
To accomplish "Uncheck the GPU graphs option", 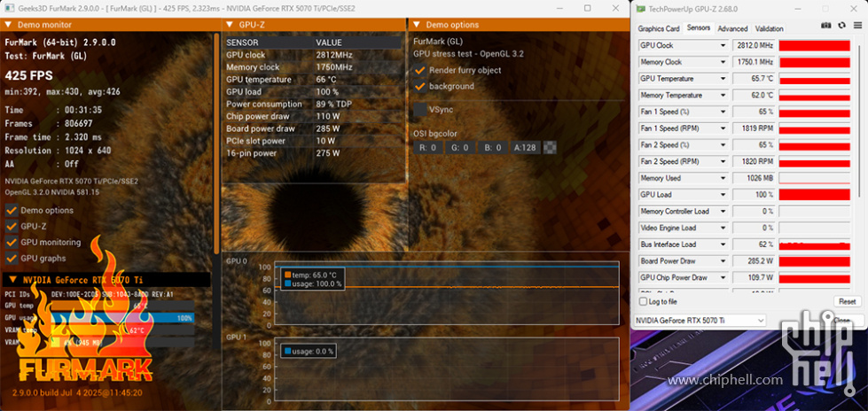I will click(x=12, y=258).
